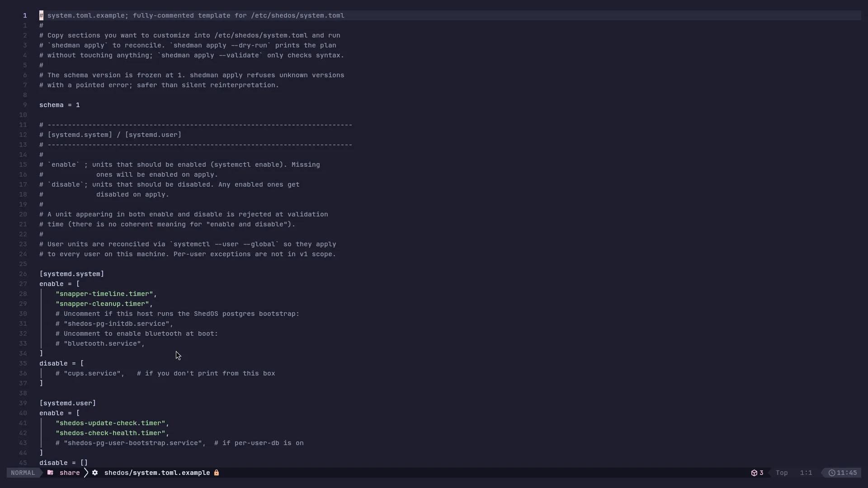Viewport: 868px width, 488px height.
Task: Click the gear filetype icon in statusline
Action: tap(95, 473)
